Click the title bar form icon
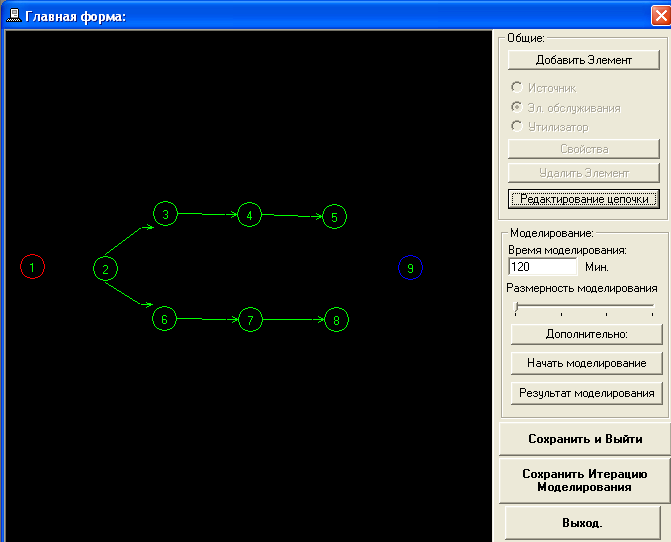Image resolution: width=671 pixels, height=542 pixels. [14, 16]
